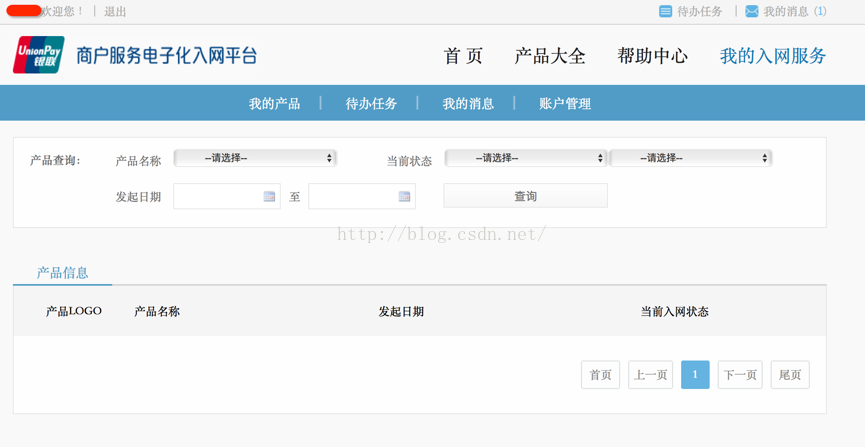This screenshot has width=865, height=447.
Task: Click the 查询 search button
Action: (526, 196)
